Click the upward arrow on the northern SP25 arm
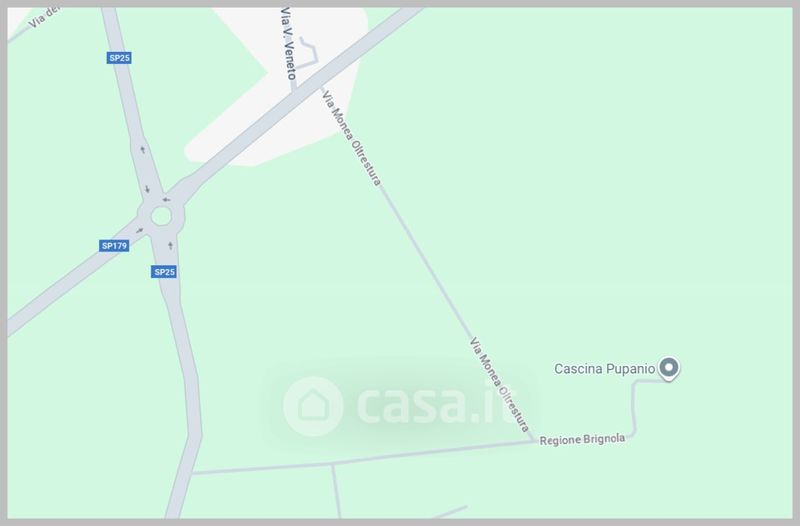This screenshot has height=526, width=800. [142, 149]
